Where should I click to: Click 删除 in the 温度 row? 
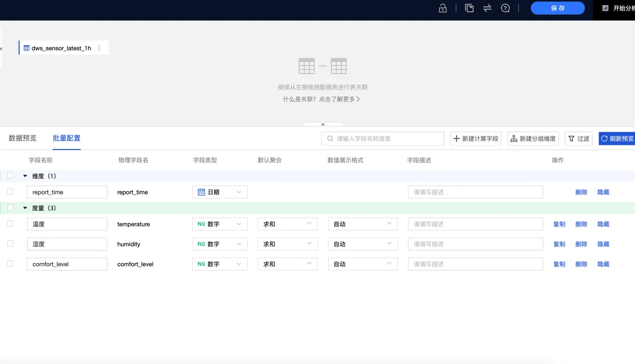coord(581,224)
